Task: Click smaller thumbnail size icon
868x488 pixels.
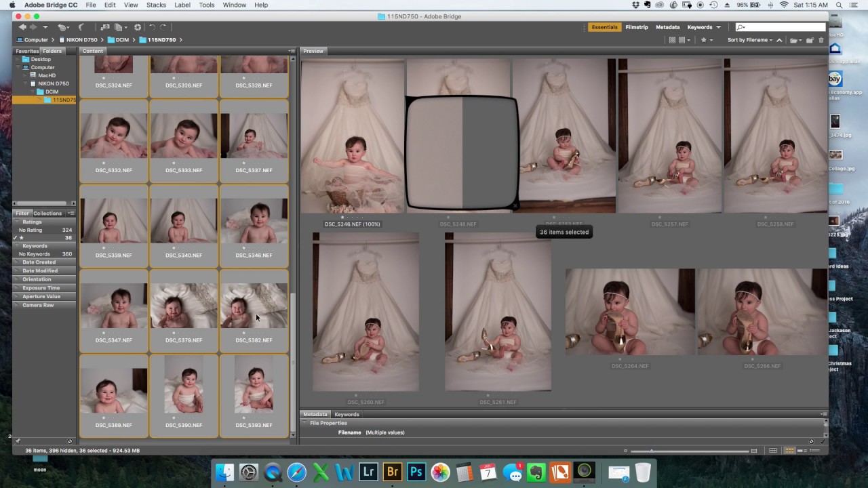Action: 625,451
